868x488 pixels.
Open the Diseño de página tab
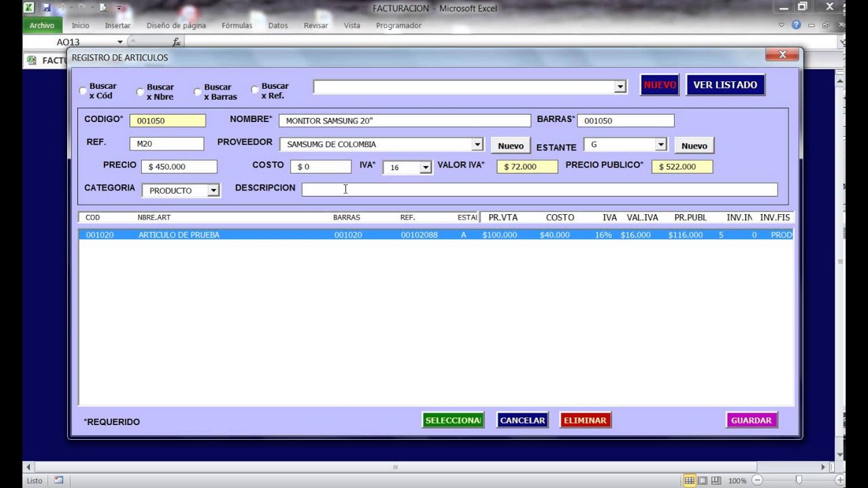coord(176,25)
